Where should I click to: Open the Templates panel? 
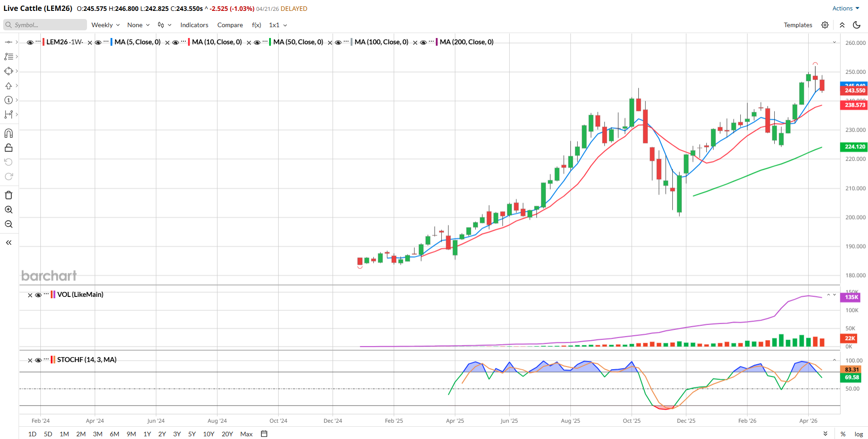[798, 25]
